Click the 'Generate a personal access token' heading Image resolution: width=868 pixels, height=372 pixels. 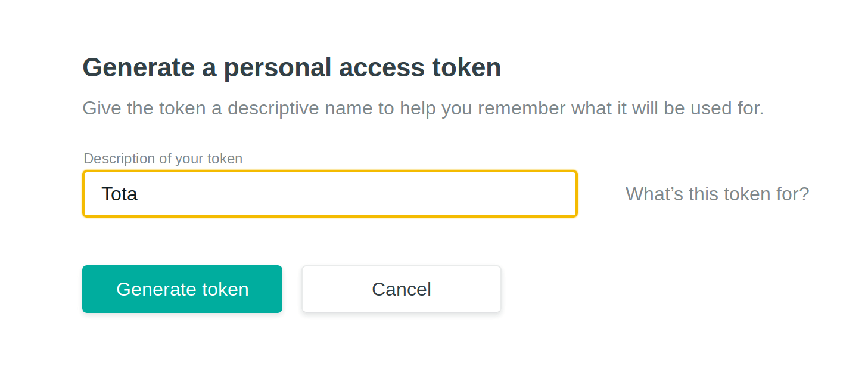coord(291,67)
